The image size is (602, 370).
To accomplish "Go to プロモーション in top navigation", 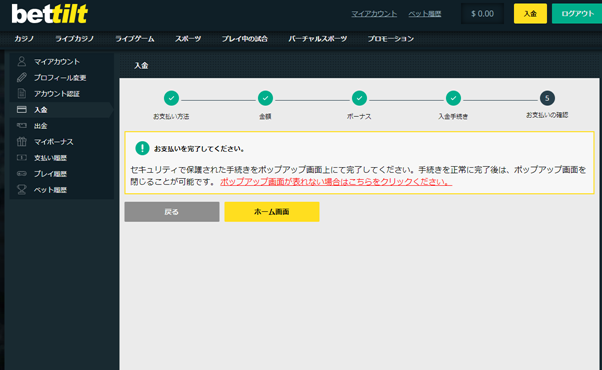I will [x=391, y=39].
